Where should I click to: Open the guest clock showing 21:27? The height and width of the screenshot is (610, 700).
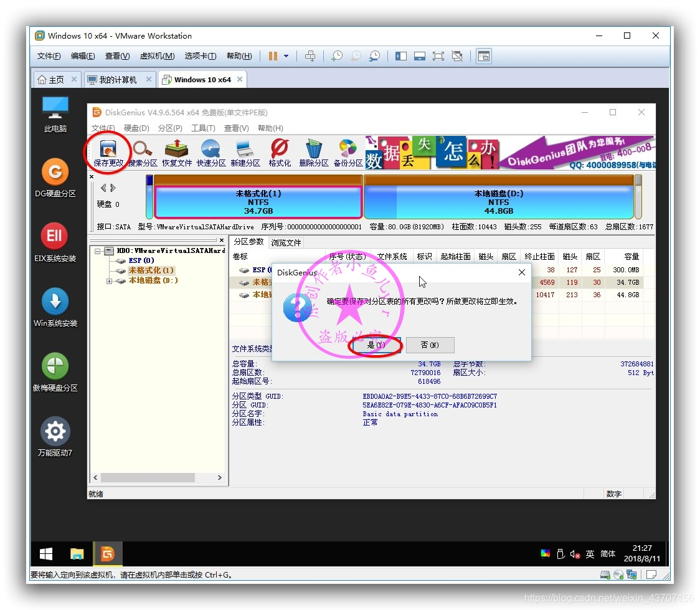coord(642,553)
